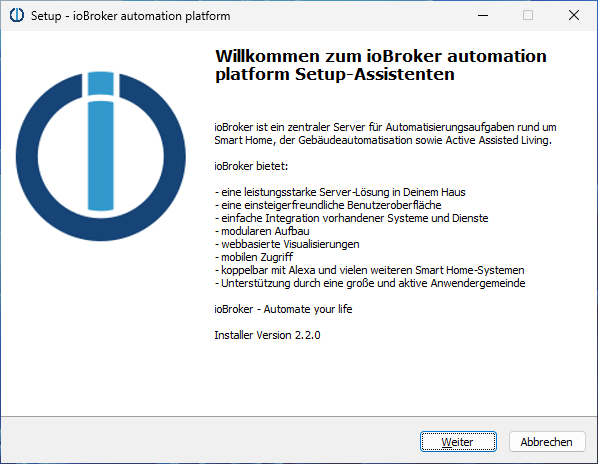Click the dark blue ring of the logo
The image size is (598, 464).
click(27, 156)
